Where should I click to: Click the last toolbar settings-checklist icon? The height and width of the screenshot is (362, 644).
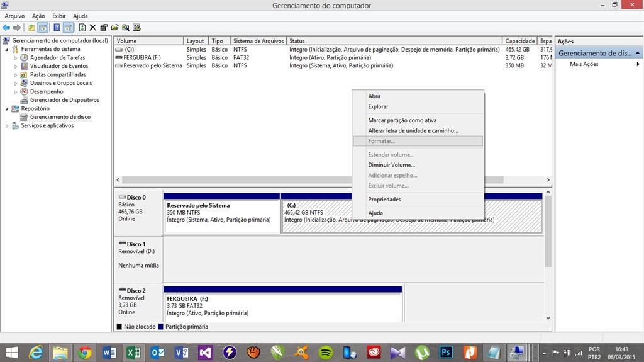coord(136,28)
